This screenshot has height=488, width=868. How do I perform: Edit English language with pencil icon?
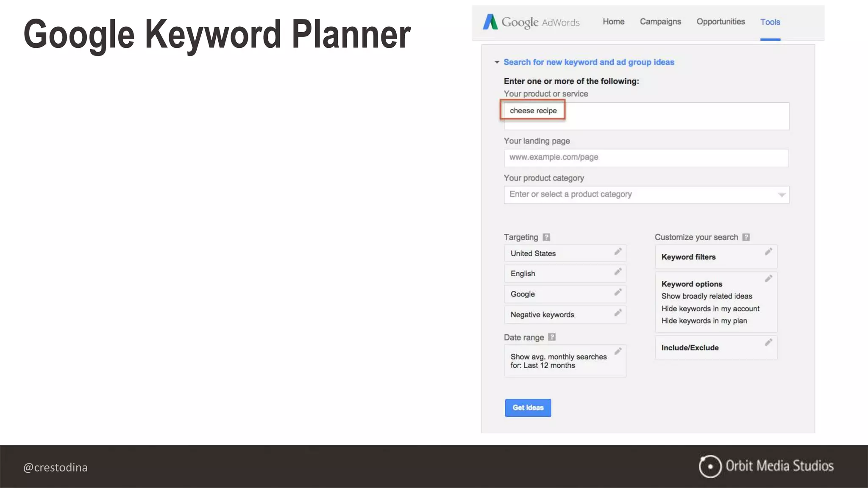(618, 272)
